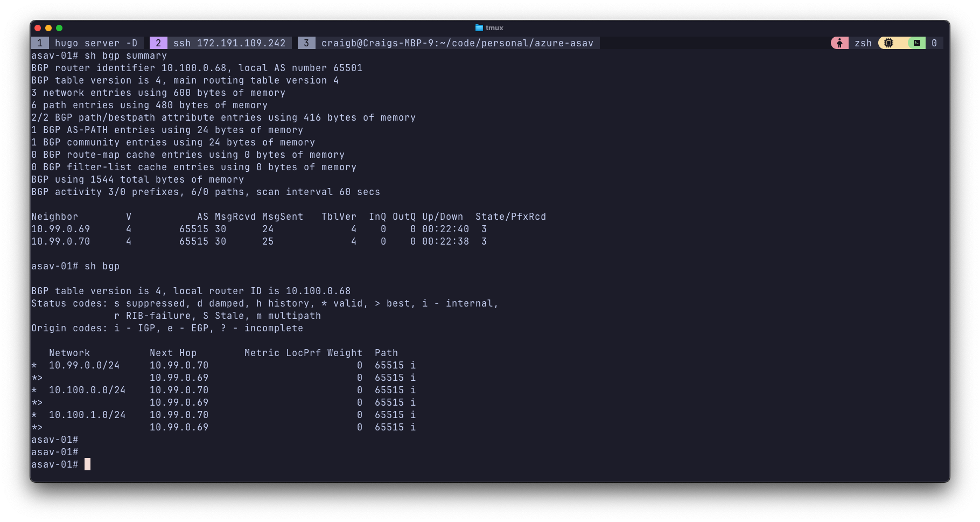Switch to the hugo server -D window

pyautogui.click(x=96, y=43)
